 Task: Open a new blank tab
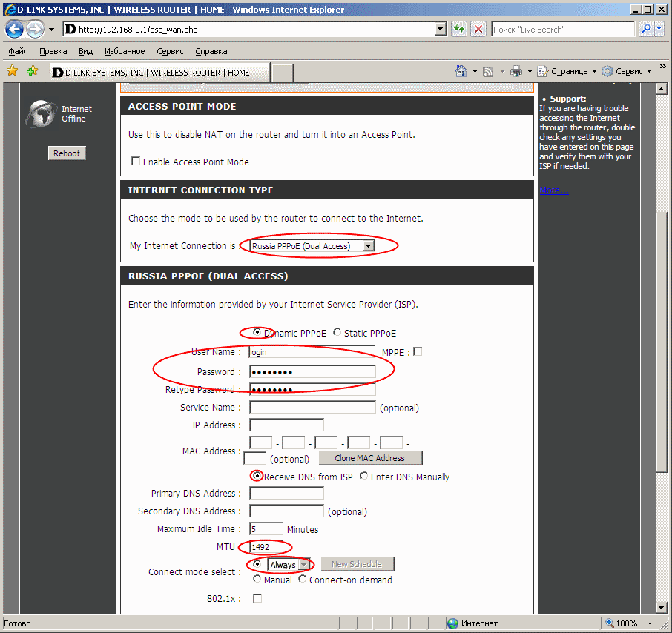283,73
